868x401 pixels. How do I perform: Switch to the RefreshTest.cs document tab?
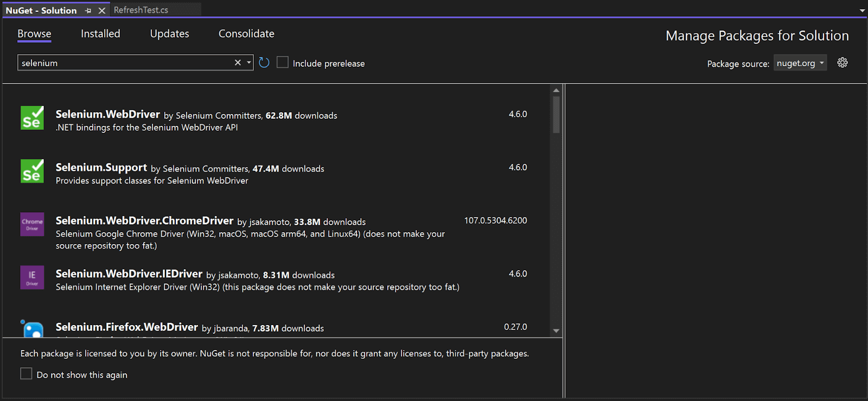(141, 10)
